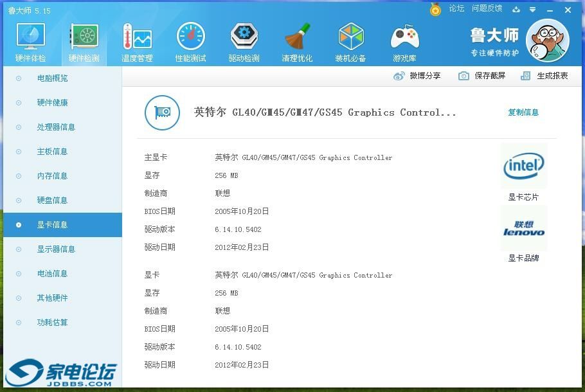Click the 保存截屏 save screenshot button
Viewport: 585px width, 392px height.
coord(483,75)
